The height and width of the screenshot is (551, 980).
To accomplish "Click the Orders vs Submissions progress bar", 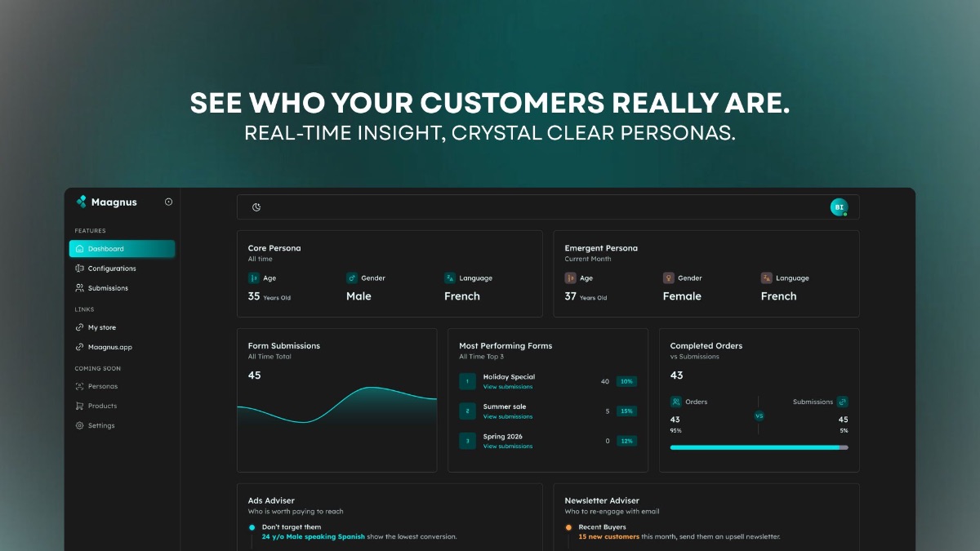I will 758,447.
